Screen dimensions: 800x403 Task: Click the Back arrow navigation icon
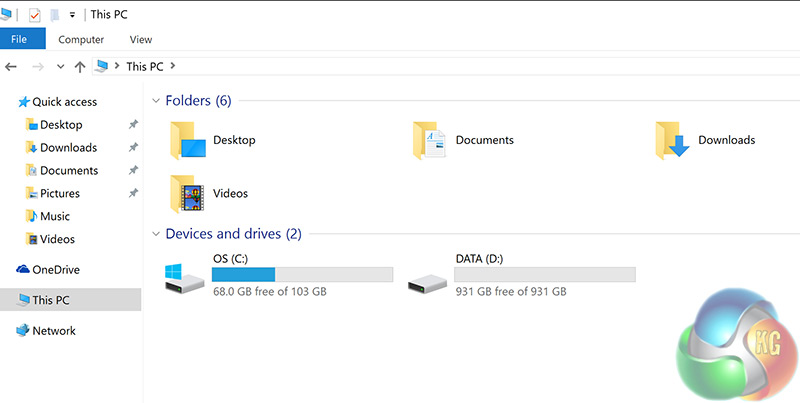11,66
